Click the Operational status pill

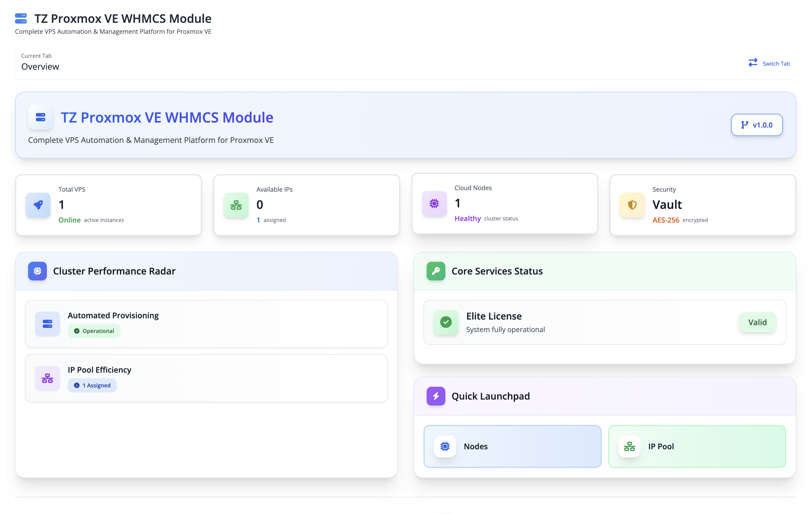pos(94,331)
